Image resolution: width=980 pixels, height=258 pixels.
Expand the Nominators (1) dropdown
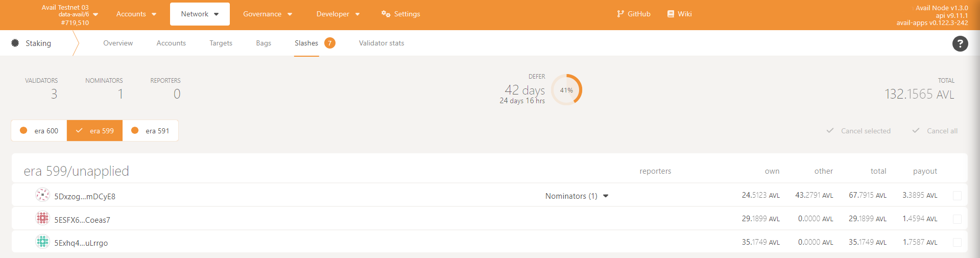pyautogui.click(x=577, y=196)
